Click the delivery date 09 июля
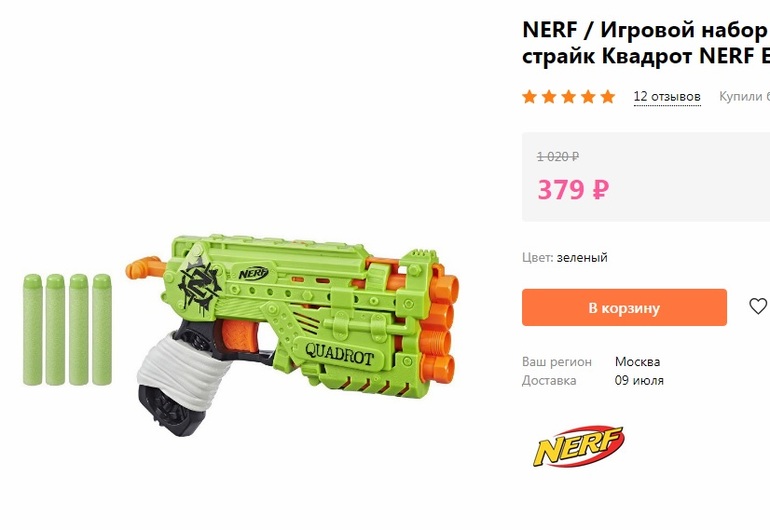The width and height of the screenshot is (770, 530). 639,380
